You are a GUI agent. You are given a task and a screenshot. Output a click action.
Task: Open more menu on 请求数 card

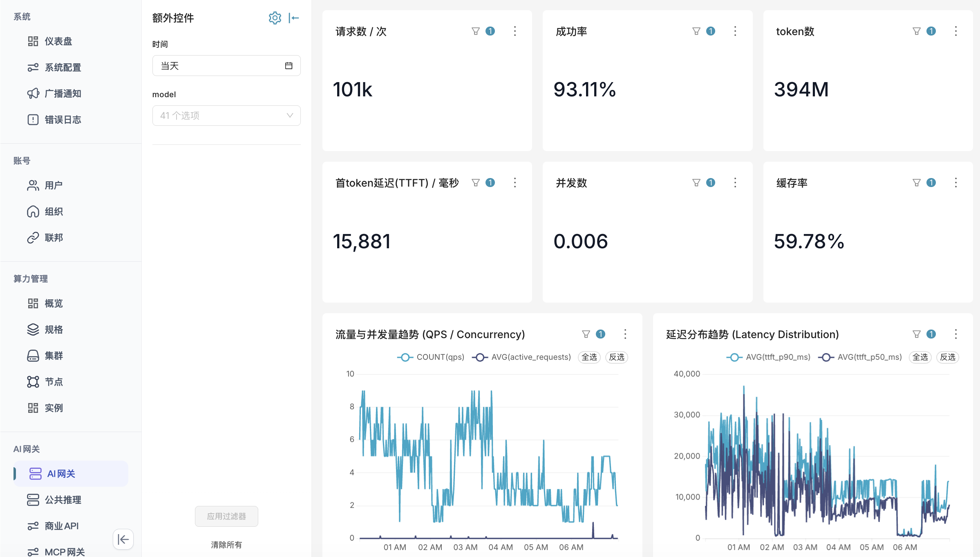(515, 31)
